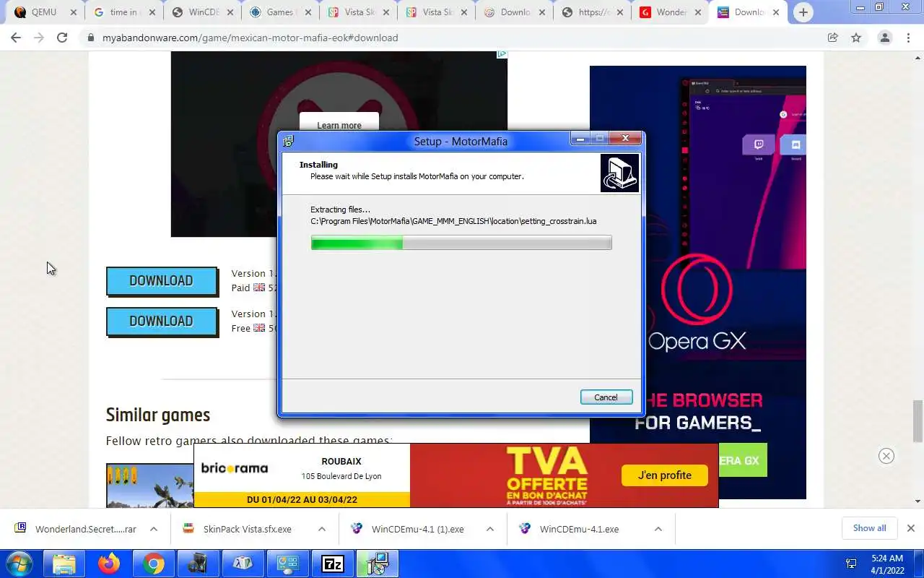Click the address bar URL field

(x=462, y=38)
